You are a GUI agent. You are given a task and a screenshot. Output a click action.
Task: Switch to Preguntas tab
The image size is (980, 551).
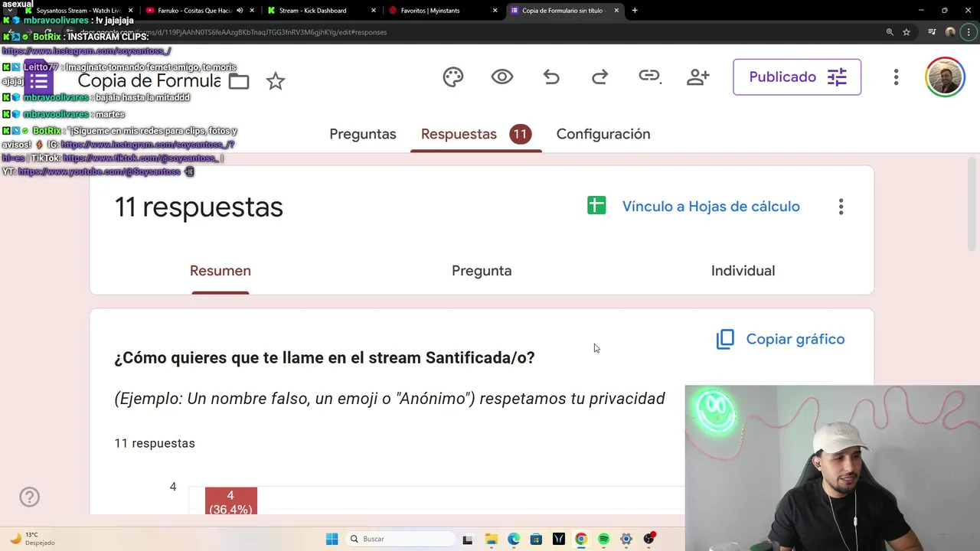tap(363, 134)
